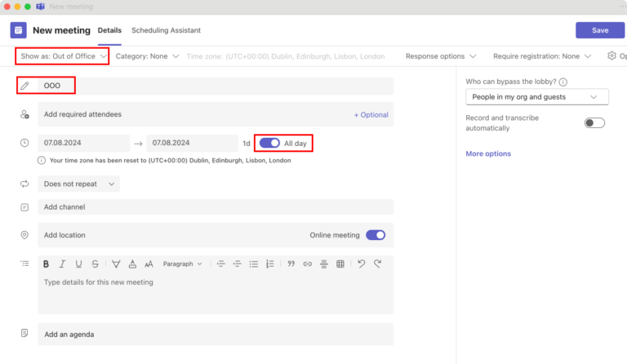Viewport: 627px width, 364px height.
Task: Insert a quote block
Action: (291, 264)
